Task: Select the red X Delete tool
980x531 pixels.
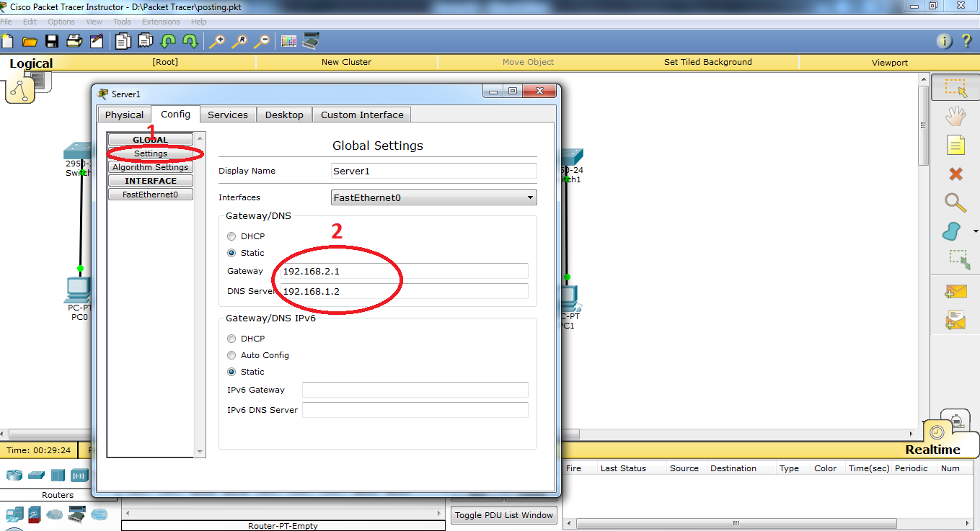Action: click(x=955, y=174)
